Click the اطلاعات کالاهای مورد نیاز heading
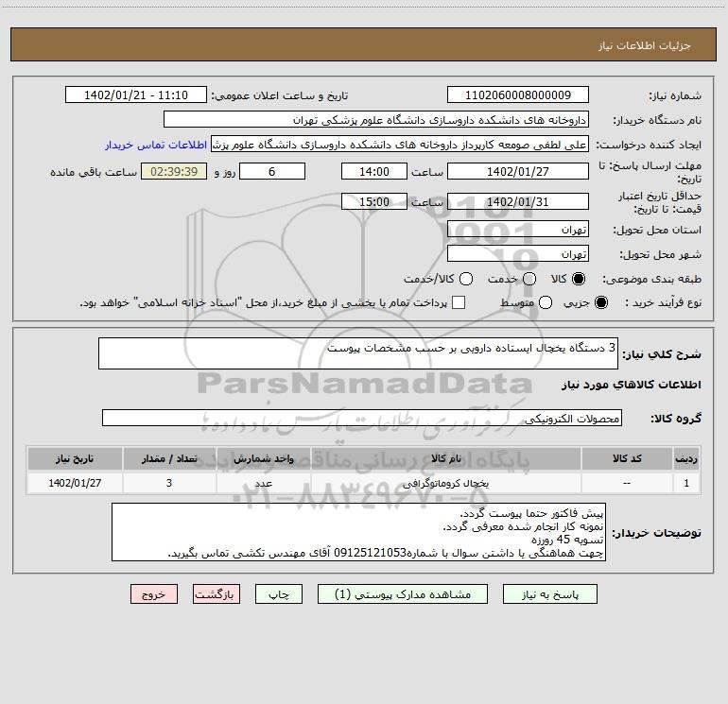Viewport: 728px width, 704px height. pyautogui.click(x=631, y=385)
